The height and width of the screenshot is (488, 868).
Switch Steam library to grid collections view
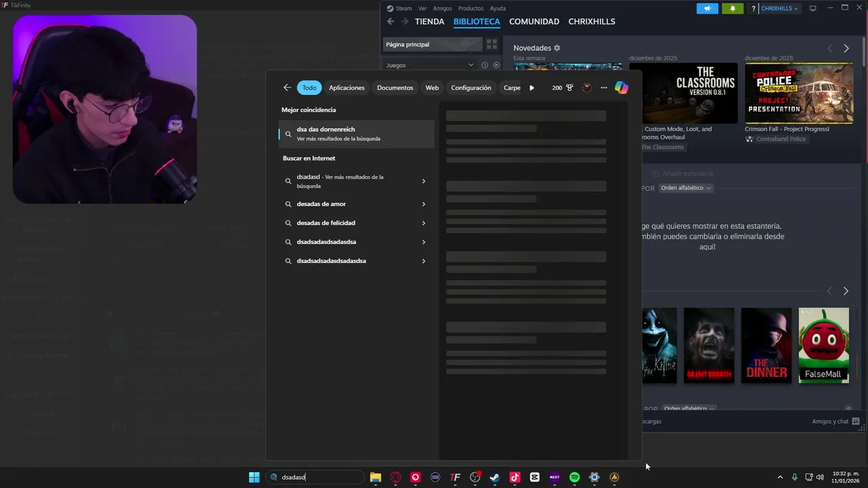492,44
